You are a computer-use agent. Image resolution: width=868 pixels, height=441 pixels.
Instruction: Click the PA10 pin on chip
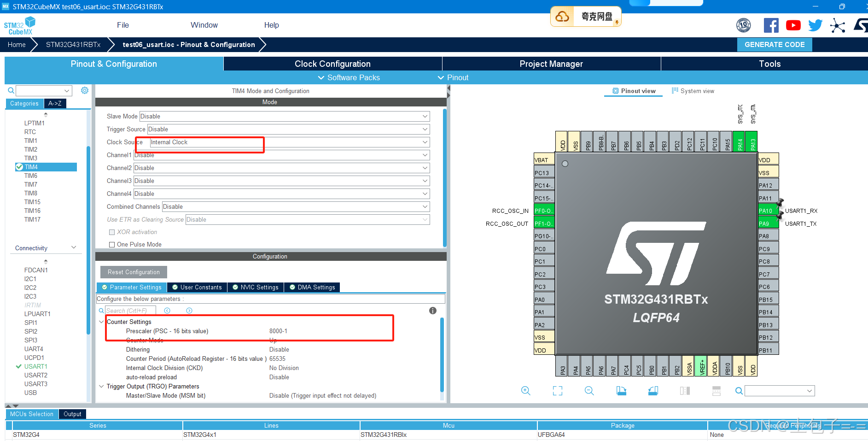(768, 211)
